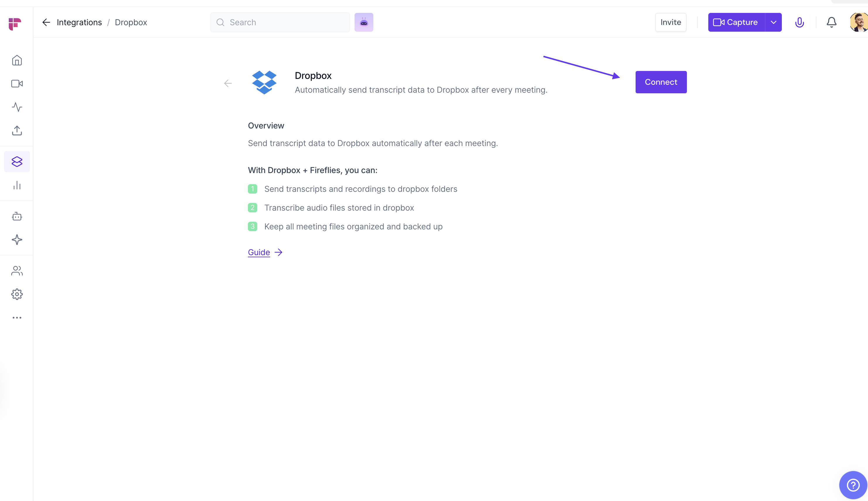This screenshot has width=868, height=501.
Task: Open the bot robot sidebar icon
Action: [17, 216]
